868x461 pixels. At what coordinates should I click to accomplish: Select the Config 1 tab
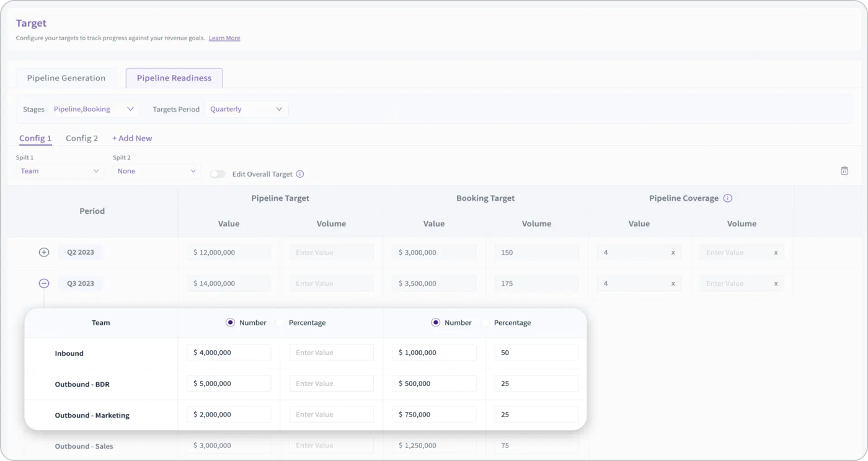click(35, 138)
